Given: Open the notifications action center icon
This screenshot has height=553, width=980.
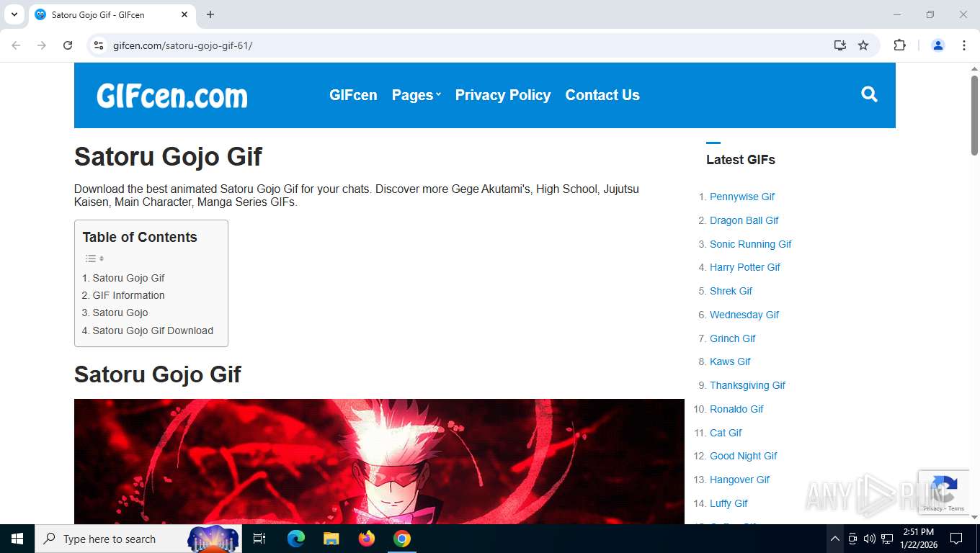Looking at the screenshot, I should point(956,539).
